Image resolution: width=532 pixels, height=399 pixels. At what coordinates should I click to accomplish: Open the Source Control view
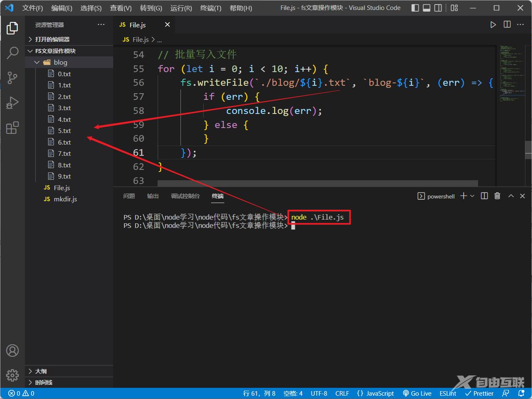[x=12, y=77]
